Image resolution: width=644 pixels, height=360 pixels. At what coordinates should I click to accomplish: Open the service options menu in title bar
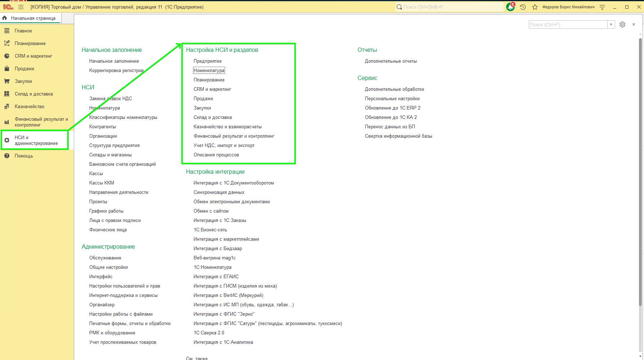pos(602,7)
